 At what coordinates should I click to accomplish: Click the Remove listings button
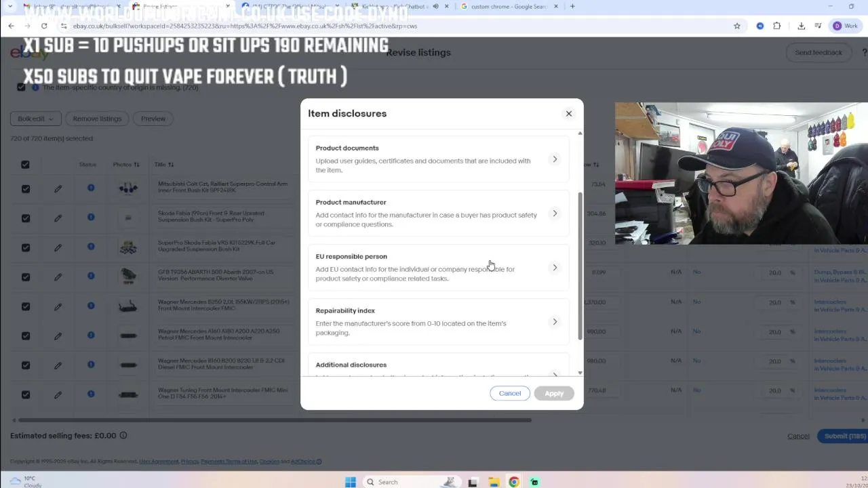coord(97,119)
